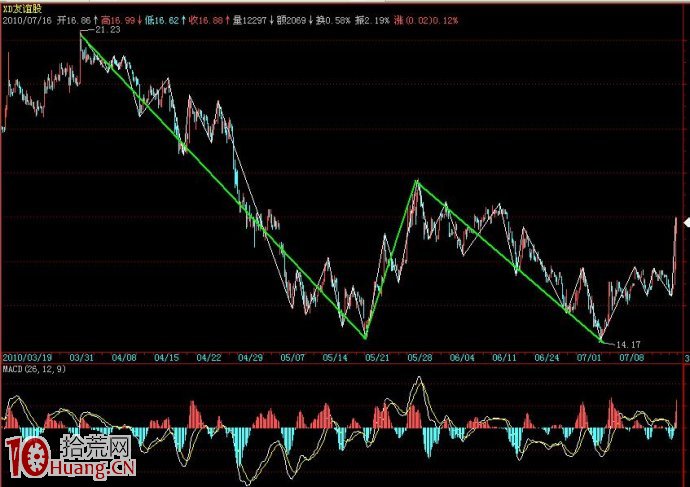This screenshot has height=487, width=690.
Task: Click the 05/07 date axis label
Action: point(293,358)
